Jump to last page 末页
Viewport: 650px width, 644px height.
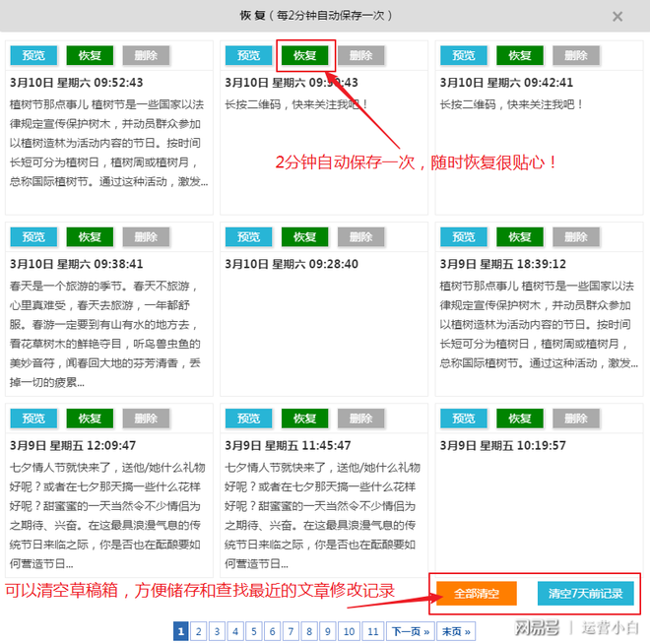tap(456, 631)
